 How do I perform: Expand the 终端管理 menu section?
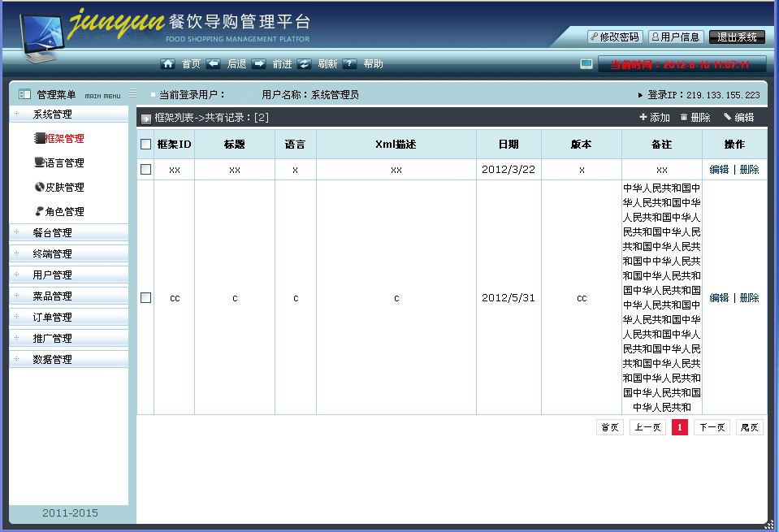coord(68,254)
